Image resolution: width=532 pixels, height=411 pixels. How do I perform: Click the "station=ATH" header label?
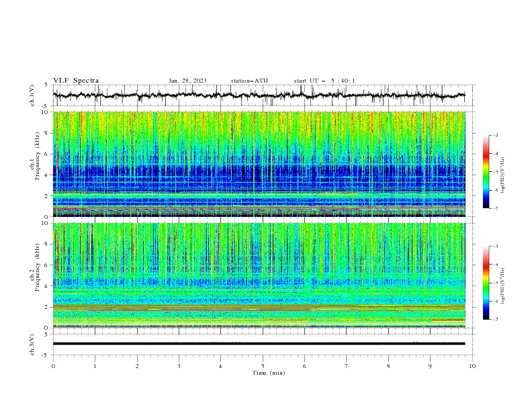(x=249, y=81)
